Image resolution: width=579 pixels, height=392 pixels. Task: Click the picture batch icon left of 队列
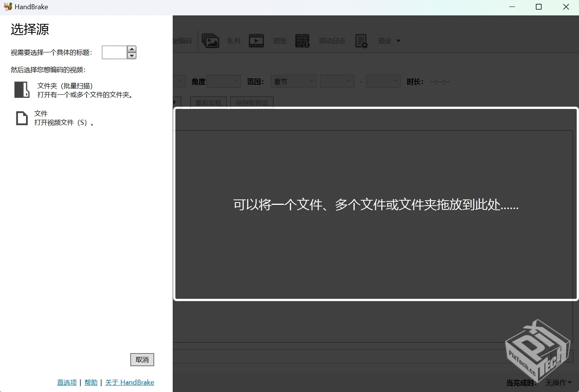(x=211, y=40)
